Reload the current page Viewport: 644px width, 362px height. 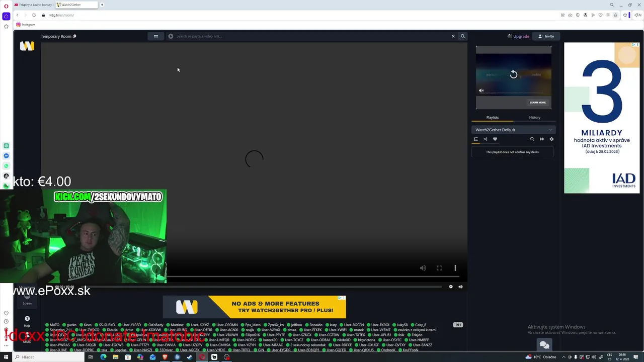tap(34, 15)
